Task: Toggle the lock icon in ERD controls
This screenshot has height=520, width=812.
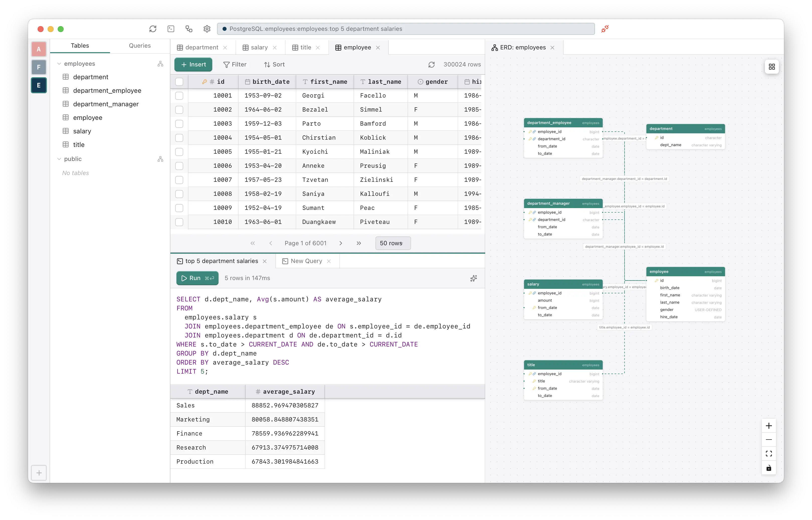Action: (x=768, y=468)
